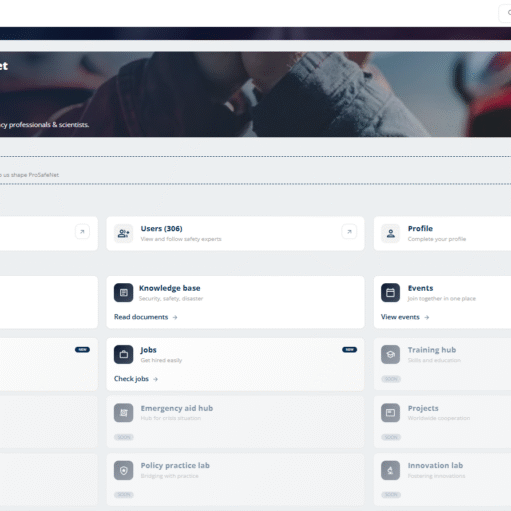The width and height of the screenshot is (511, 511).
Task: Click the Emergency aid hub icon
Action: (x=123, y=413)
